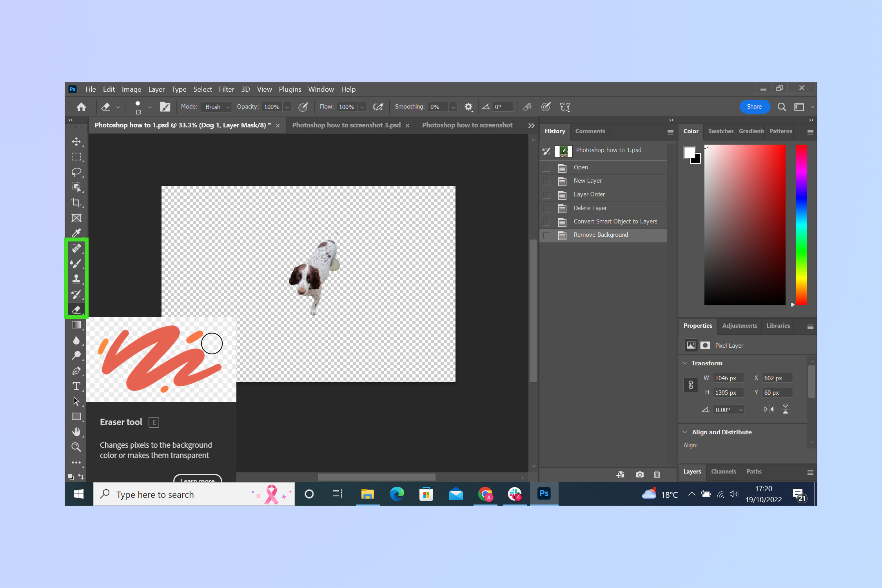Click the Convert Smart Object to Layers entry
Screen dimensions: 882x588
pos(613,221)
